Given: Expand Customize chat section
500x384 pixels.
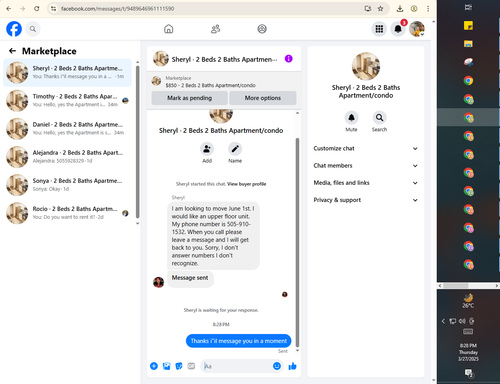Looking at the screenshot, I should (x=366, y=149).
